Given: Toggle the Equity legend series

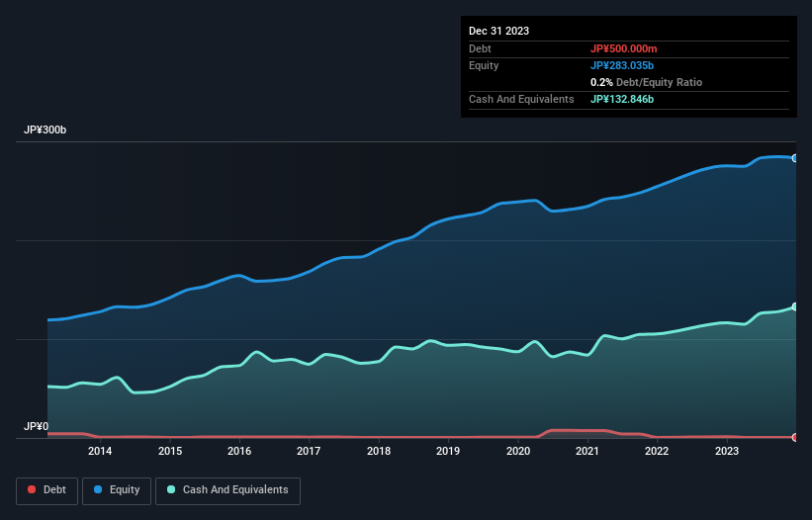Looking at the screenshot, I should [x=117, y=489].
